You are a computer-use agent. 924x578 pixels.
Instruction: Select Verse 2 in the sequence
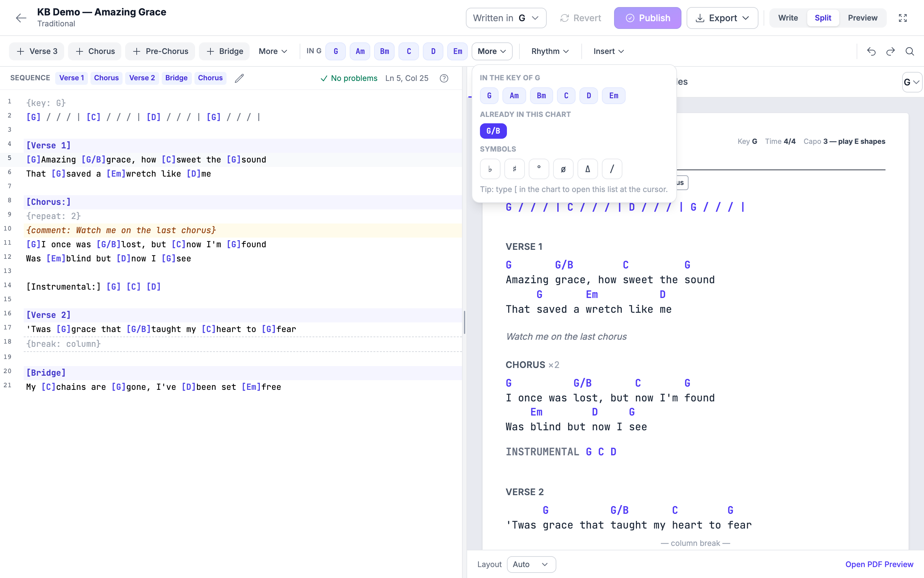click(x=142, y=78)
